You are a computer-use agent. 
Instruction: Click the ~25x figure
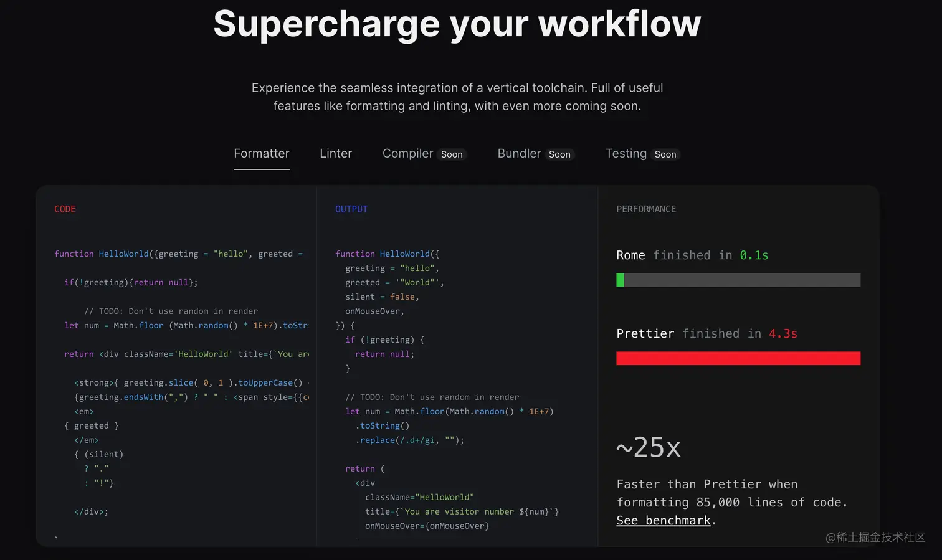coord(649,447)
